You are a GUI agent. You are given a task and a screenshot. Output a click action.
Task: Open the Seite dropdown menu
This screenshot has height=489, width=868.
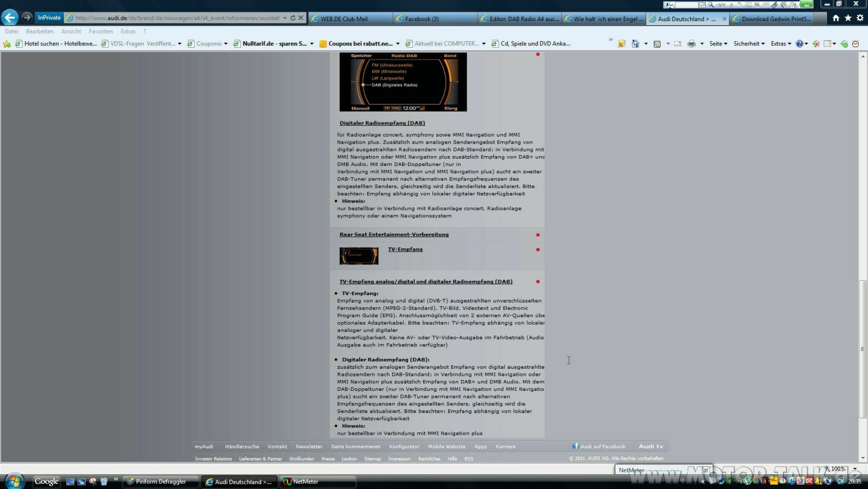click(718, 43)
